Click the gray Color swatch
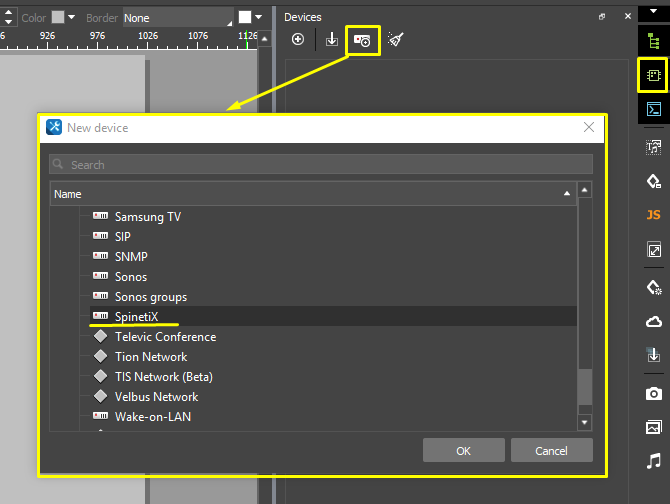Image resolution: width=670 pixels, height=504 pixels. pyautogui.click(x=58, y=18)
